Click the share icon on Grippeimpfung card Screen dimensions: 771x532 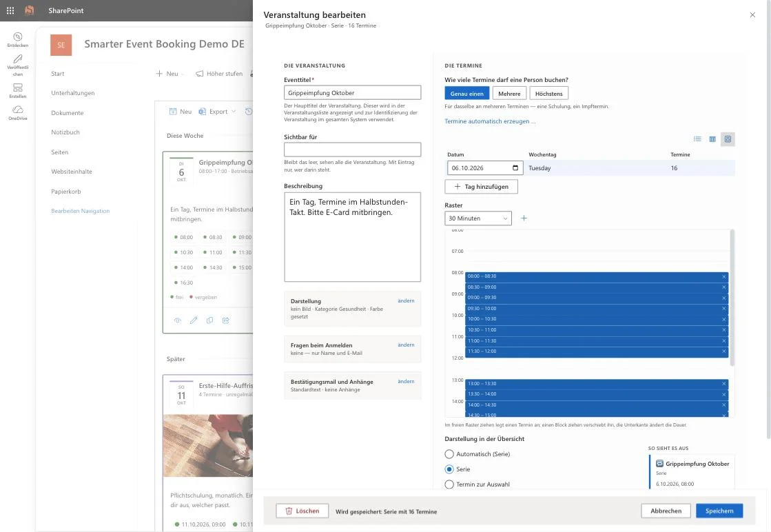click(x=226, y=320)
